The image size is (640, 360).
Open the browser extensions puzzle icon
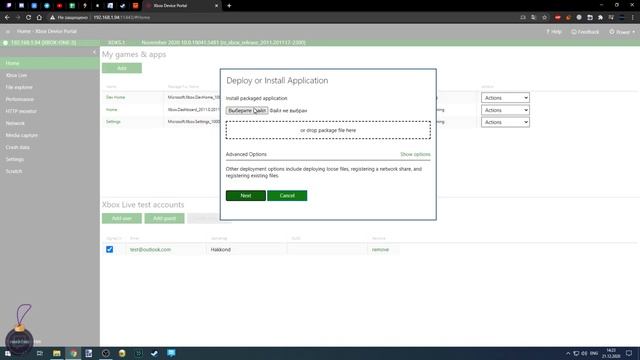[600, 18]
